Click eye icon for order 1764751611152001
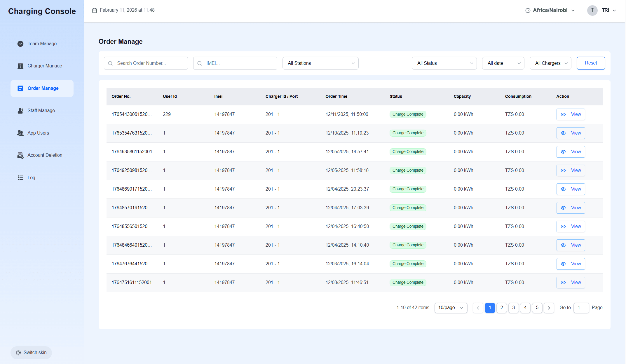The width and height of the screenshot is (626, 364). coord(563,283)
